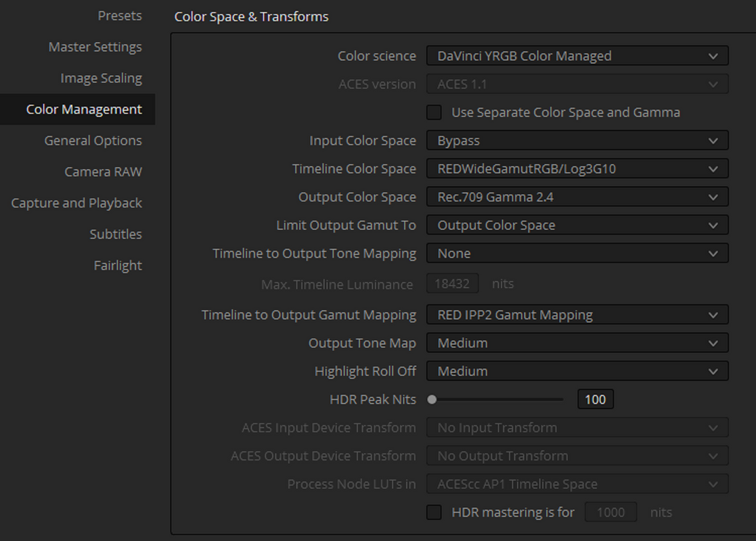Viewport: 756px width, 541px height.
Task: Switch to Image Scaling settings
Action: 102,78
